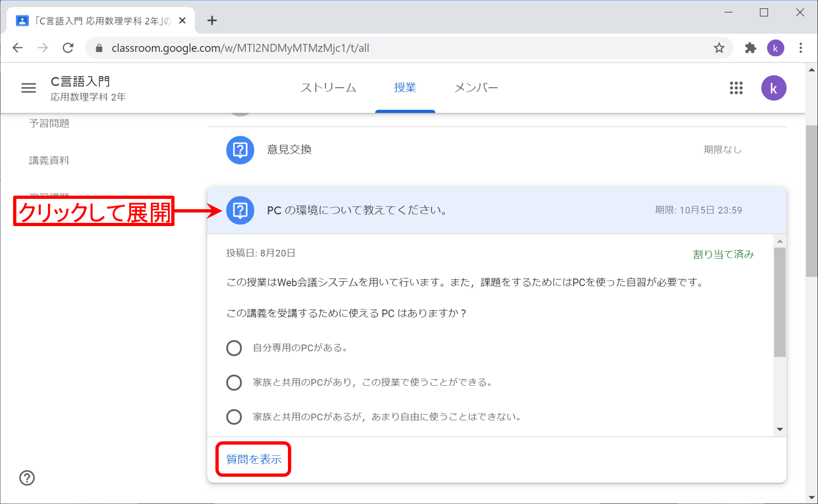
Task: Open Chrome's three-dot menu
Action: click(x=801, y=48)
